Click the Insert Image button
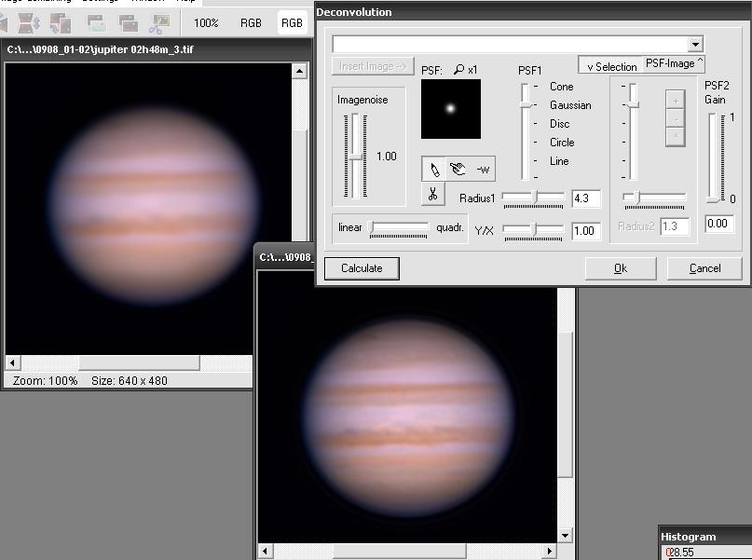Viewport: 752px width, 560px height. pos(373,66)
